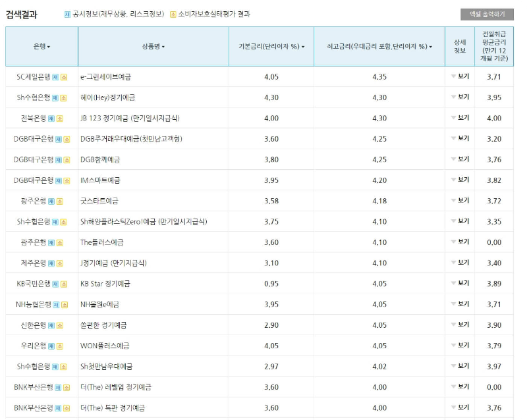The width and height of the screenshot is (527, 420).
Task: Click the 소 icon beside 우리은행
Action: pyautogui.click(x=60, y=346)
